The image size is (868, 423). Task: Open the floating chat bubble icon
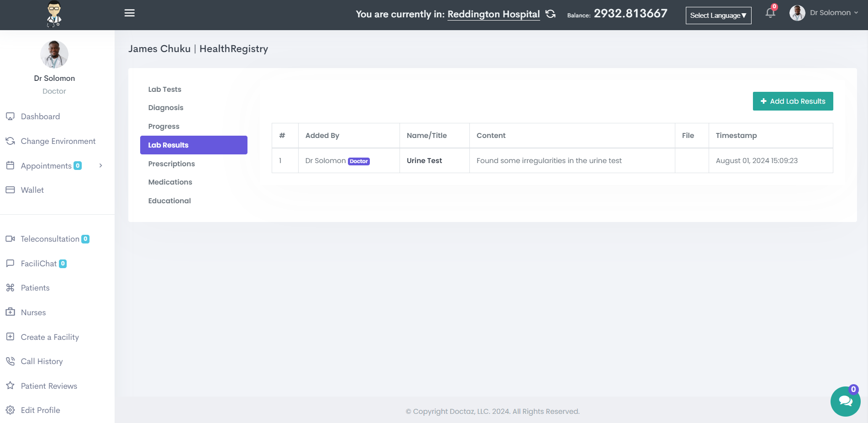click(845, 401)
